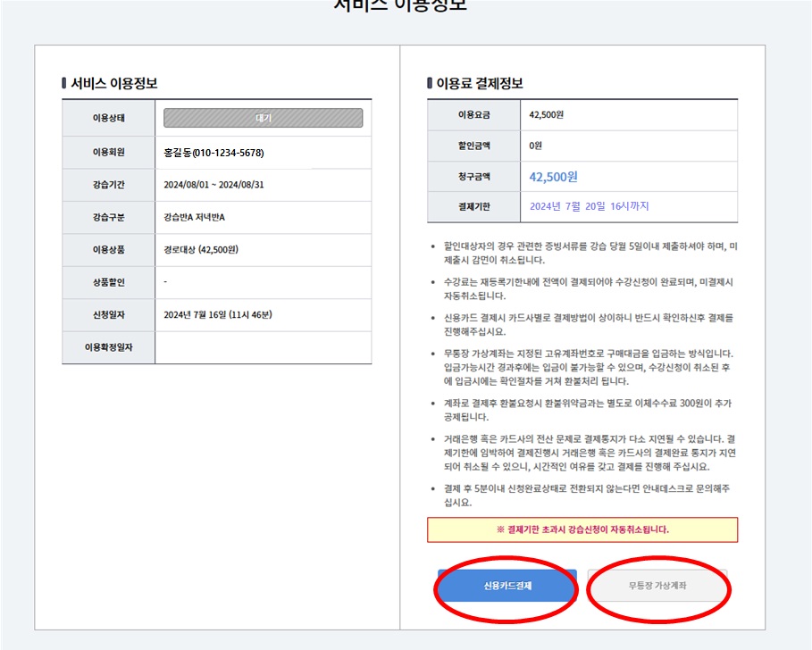Viewport: 812px width, 650px height.
Task: Click the notice starting 할인대상자의 경우
Action: 590,253
